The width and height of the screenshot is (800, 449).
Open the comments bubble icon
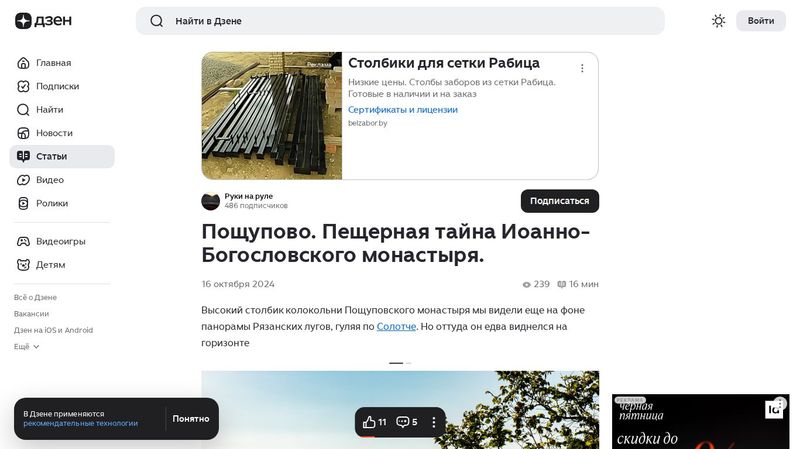pyautogui.click(x=407, y=422)
